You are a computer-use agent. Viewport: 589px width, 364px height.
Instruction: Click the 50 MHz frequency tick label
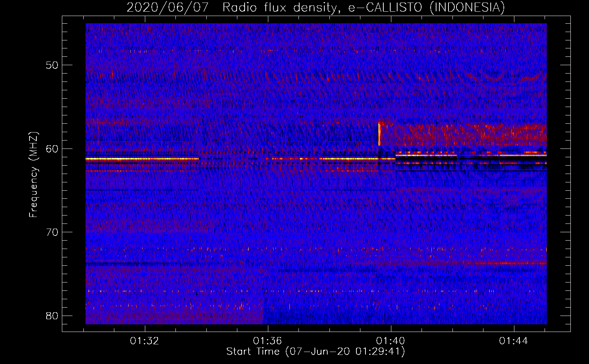coord(52,65)
